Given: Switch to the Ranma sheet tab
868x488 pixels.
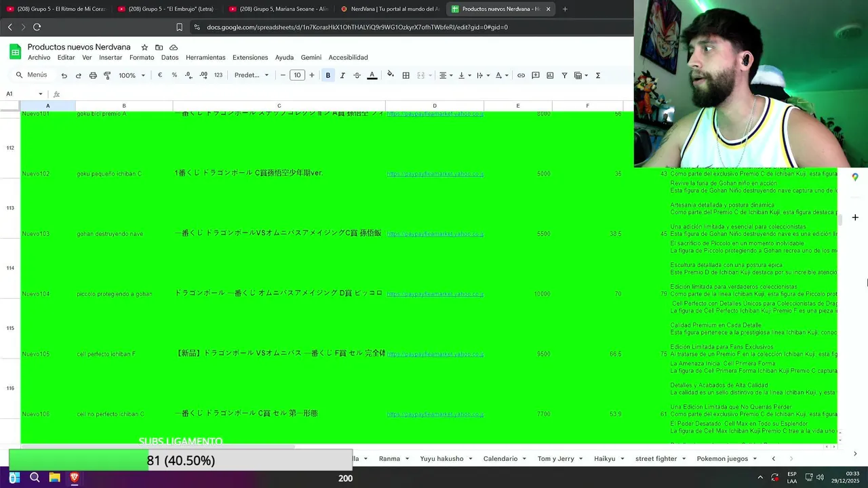Looking at the screenshot, I should (389, 459).
